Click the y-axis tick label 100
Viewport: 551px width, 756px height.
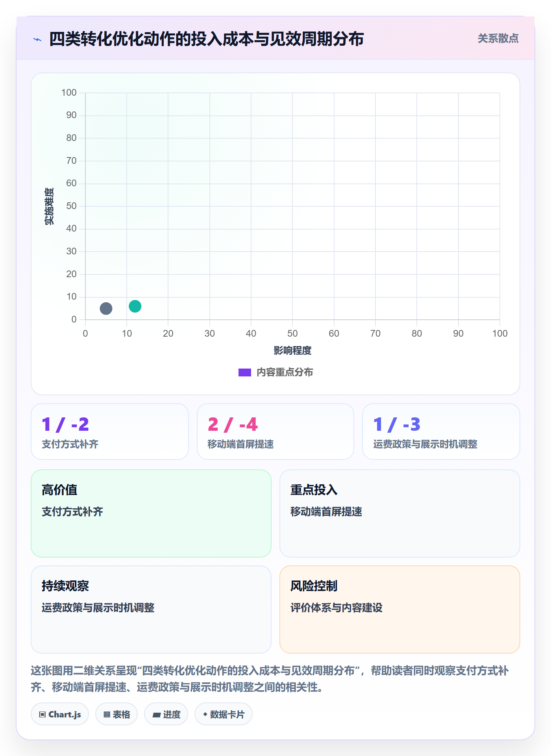click(x=69, y=93)
